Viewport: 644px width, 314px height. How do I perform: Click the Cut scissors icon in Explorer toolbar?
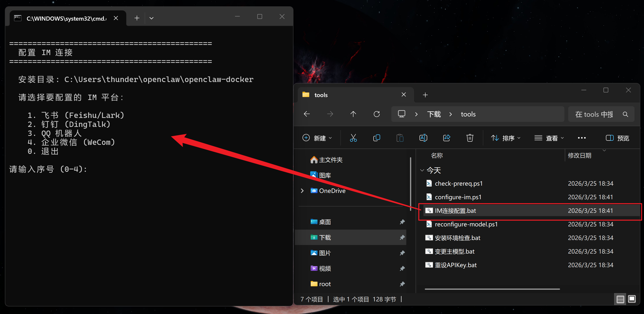[x=353, y=138]
